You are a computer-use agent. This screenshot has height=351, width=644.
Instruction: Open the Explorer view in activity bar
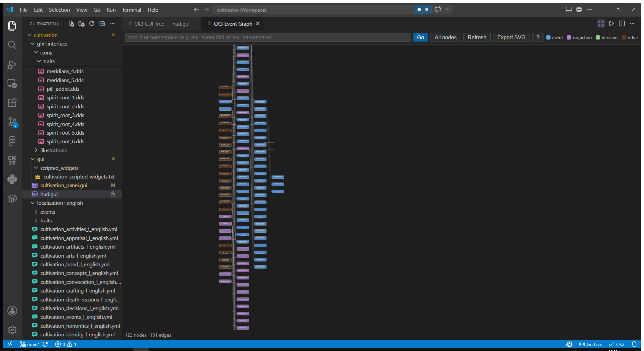pyautogui.click(x=12, y=26)
